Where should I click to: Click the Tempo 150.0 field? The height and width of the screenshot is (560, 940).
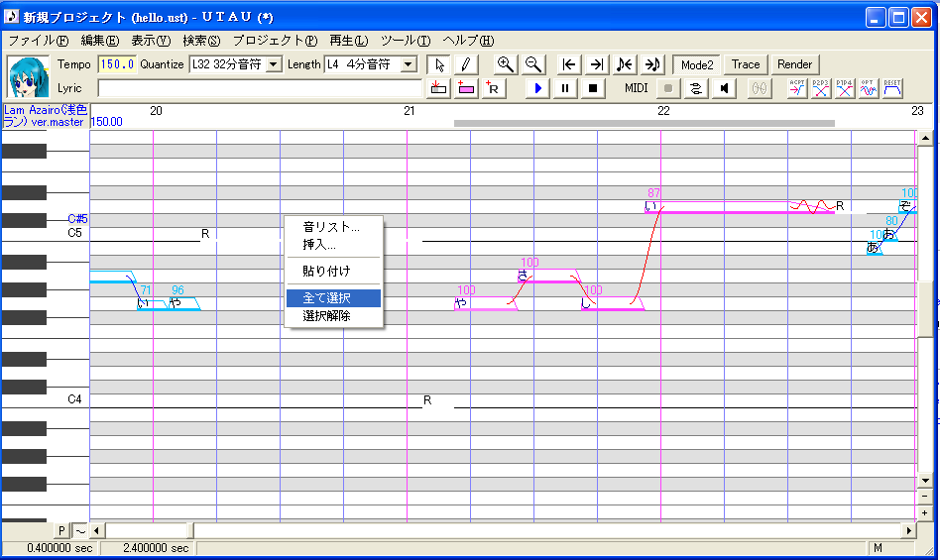pyautogui.click(x=117, y=64)
